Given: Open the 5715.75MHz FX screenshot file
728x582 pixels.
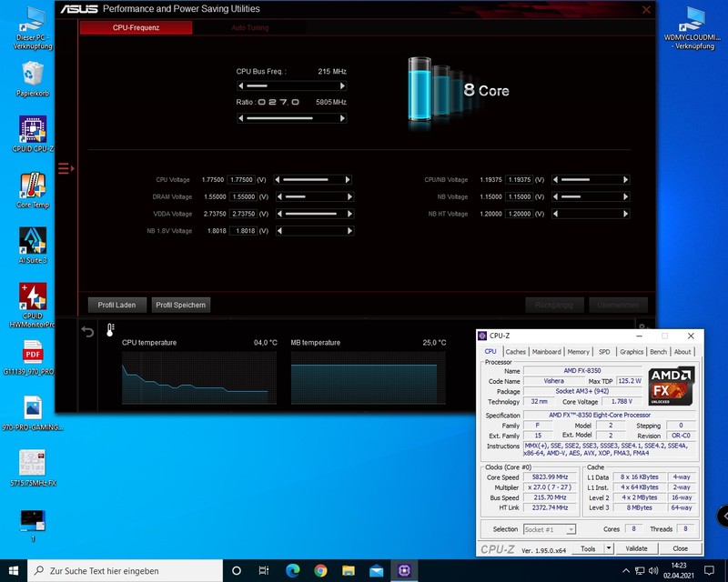Looking at the screenshot, I should pyautogui.click(x=33, y=468).
